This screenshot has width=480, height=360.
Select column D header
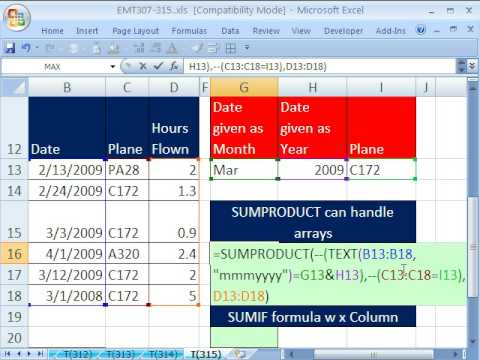[x=174, y=87]
